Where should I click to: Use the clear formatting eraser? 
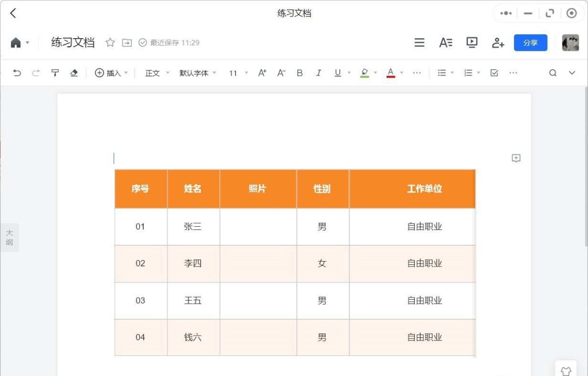[74, 72]
